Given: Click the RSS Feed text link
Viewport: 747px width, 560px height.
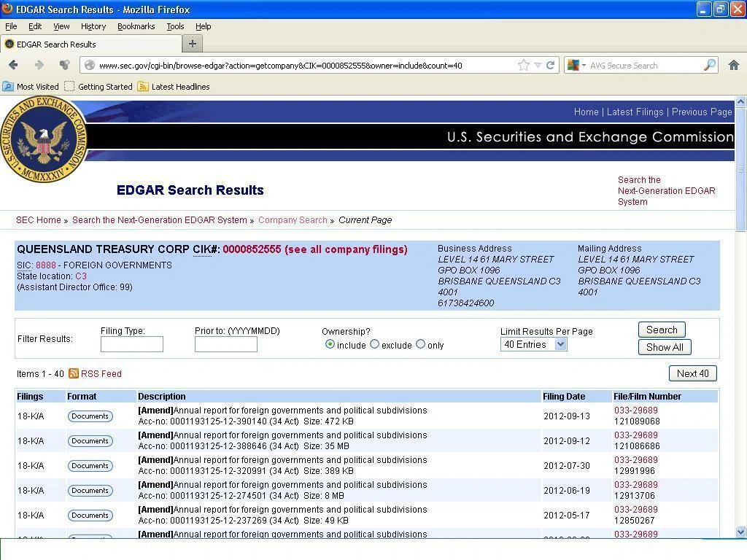Looking at the screenshot, I should pyautogui.click(x=101, y=374).
